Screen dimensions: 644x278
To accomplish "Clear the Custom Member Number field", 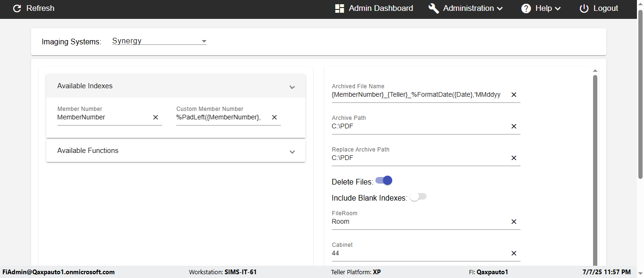I will [x=274, y=118].
